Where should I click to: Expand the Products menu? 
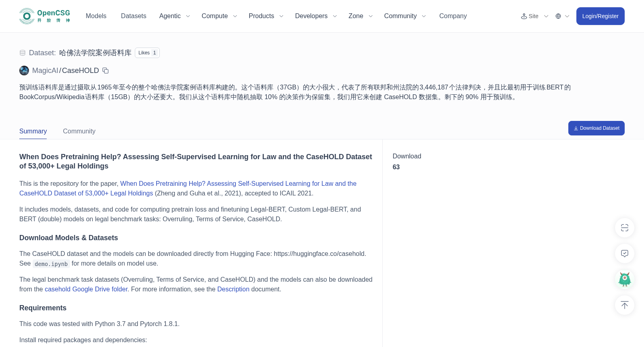(x=266, y=16)
